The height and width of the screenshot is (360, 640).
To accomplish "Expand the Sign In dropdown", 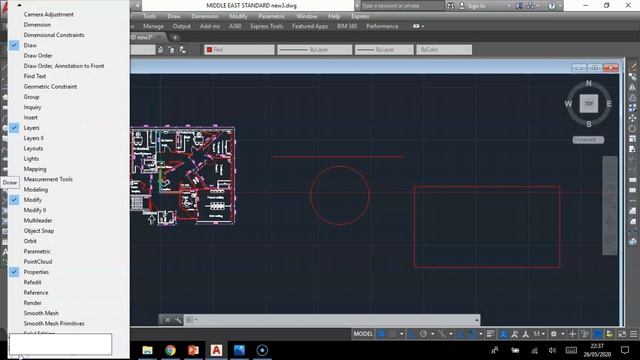I will pyautogui.click(x=509, y=6).
